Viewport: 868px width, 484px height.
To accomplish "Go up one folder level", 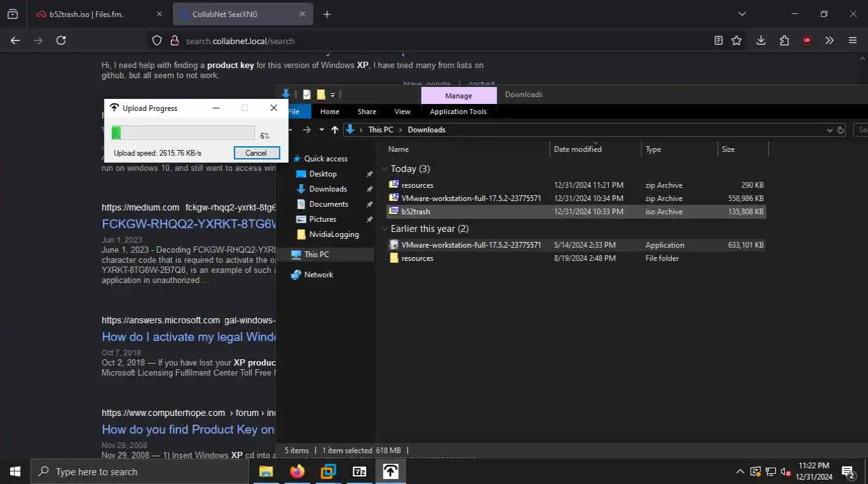I will tap(334, 130).
